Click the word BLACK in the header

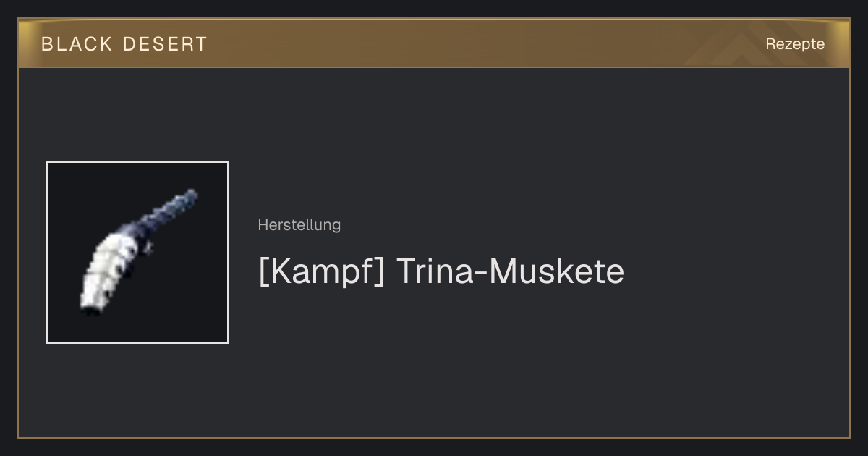77,44
